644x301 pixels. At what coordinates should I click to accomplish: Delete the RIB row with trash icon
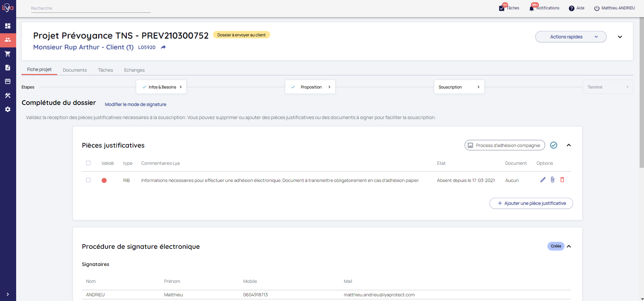tap(562, 180)
